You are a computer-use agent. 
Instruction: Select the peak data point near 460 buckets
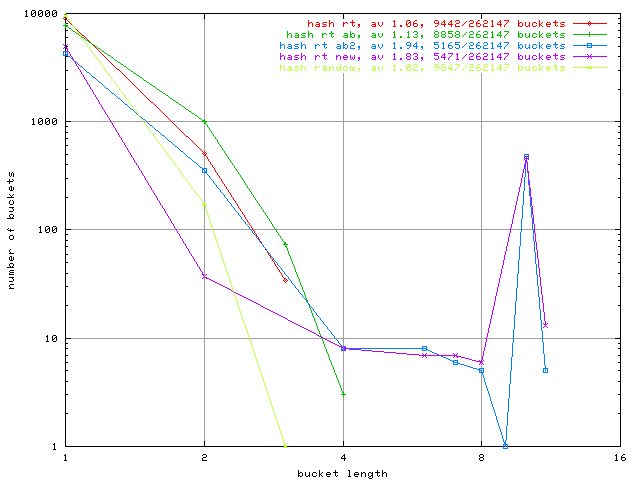(x=526, y=157)
